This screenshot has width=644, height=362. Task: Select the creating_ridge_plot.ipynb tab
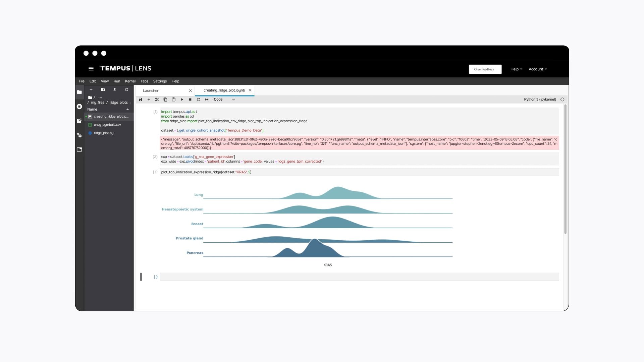click(x=224, y=90)
